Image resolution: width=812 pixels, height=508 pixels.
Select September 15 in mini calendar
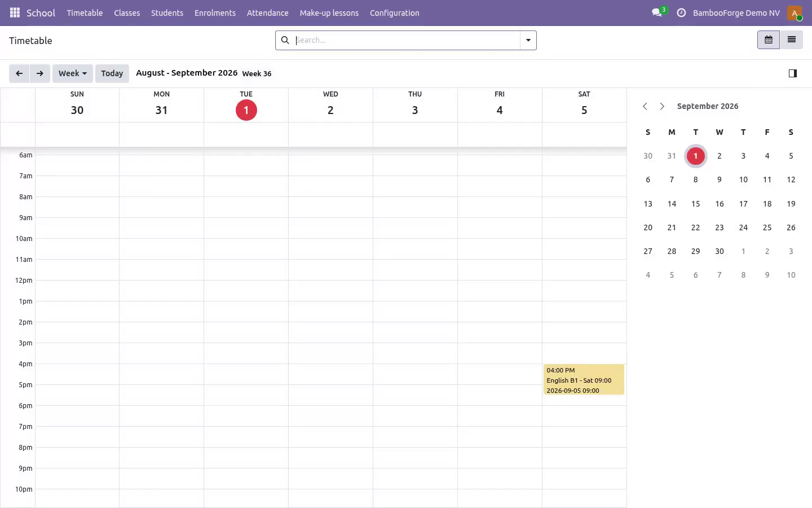click(x=695, y=204)
